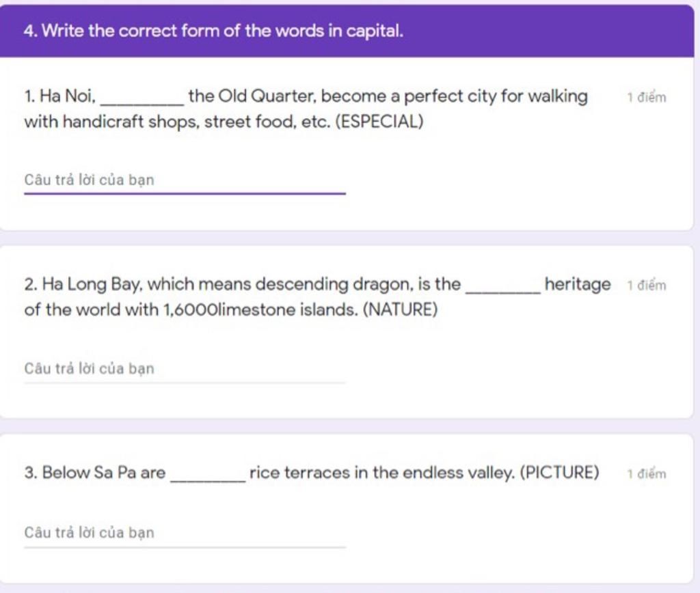Click the answer field under the Ha Noi question
Viewport: 700px width, 593px height.
(x=185, y=180)
